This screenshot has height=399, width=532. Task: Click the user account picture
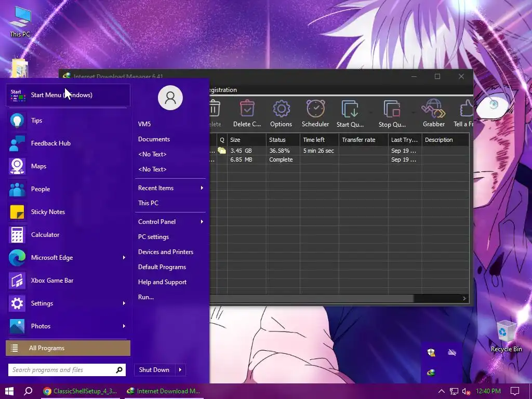[x=170, y=98]
